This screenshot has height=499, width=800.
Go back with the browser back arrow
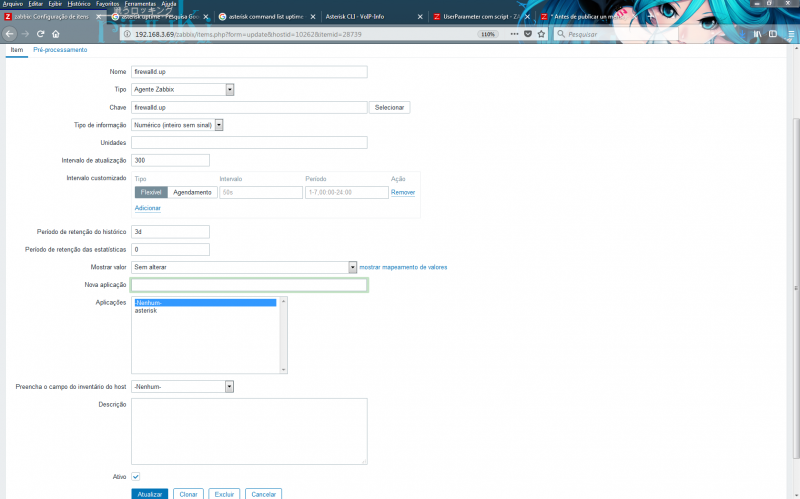(x=9, y=34)
